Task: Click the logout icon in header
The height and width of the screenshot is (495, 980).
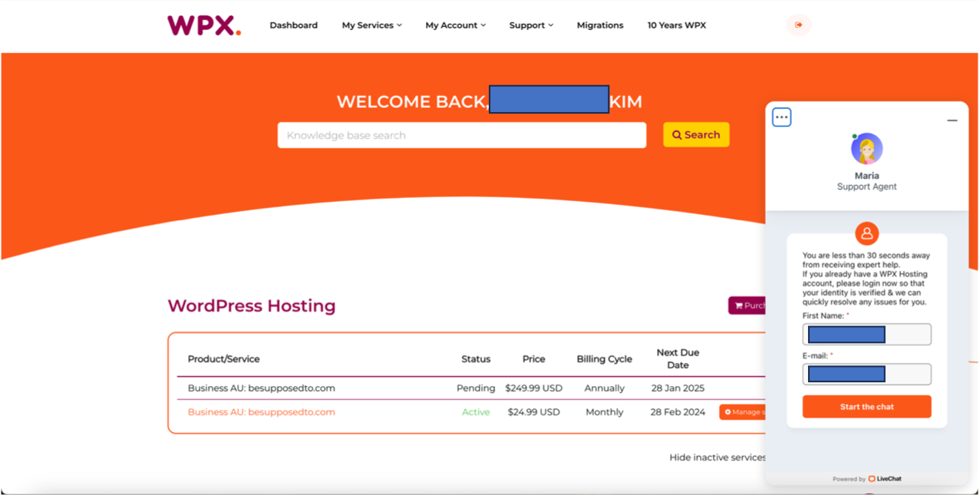Action: [x=799, y=25]
